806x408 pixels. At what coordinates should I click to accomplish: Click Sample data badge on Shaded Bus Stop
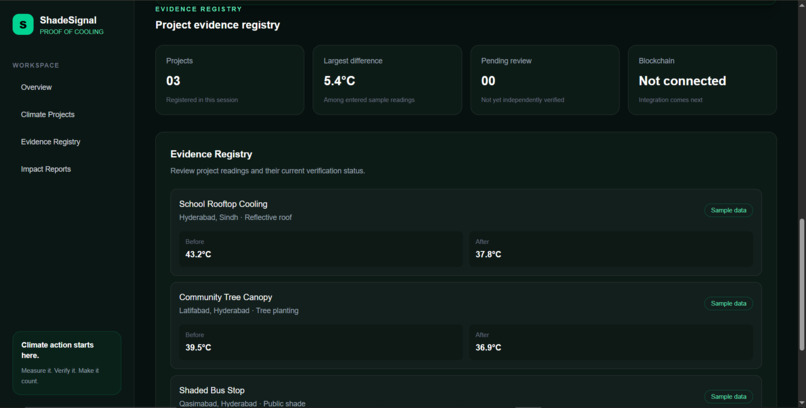pyautogui.click(x=728, y=397)
